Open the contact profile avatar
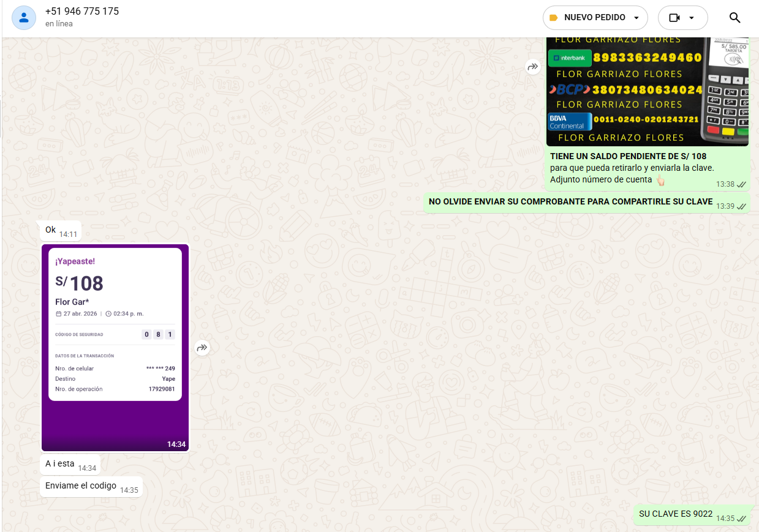The image size is (759, 532). point(23,18)
